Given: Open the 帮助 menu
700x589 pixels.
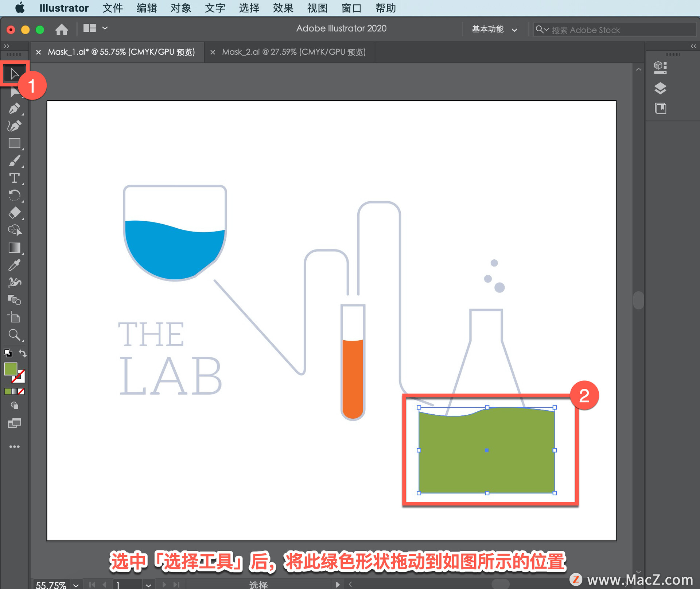Looking at the screenshot, I should tap(386, 8).
